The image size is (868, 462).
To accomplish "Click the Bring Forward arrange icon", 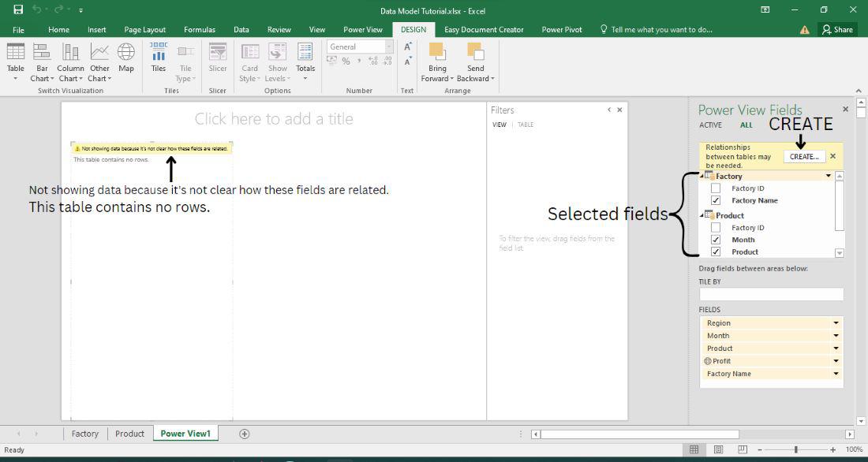I will pyautogui.click(x=437, y=53).
